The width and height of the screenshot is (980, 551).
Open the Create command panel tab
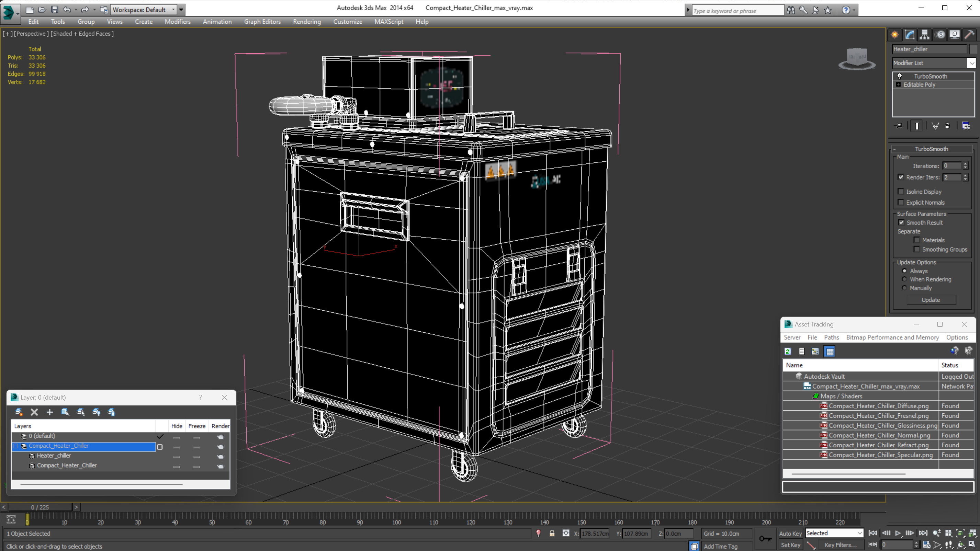(x=895, y=35)
